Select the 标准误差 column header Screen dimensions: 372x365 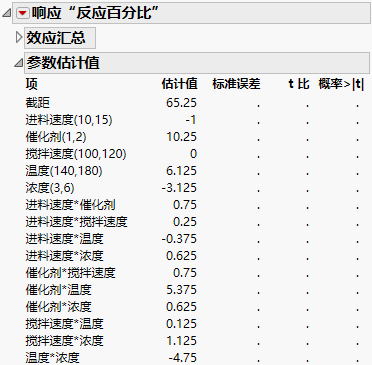[236, 84]
